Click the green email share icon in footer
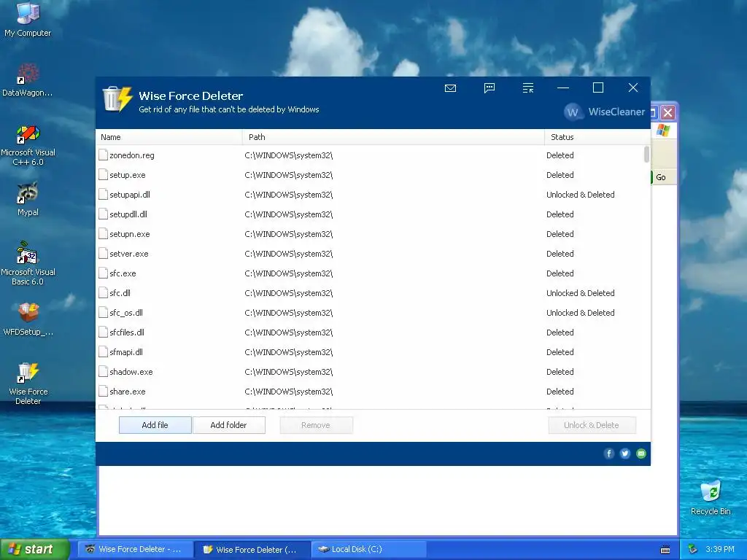Image resolution: width=747 pixels, height=560 pixels. (x=641, y=454)
